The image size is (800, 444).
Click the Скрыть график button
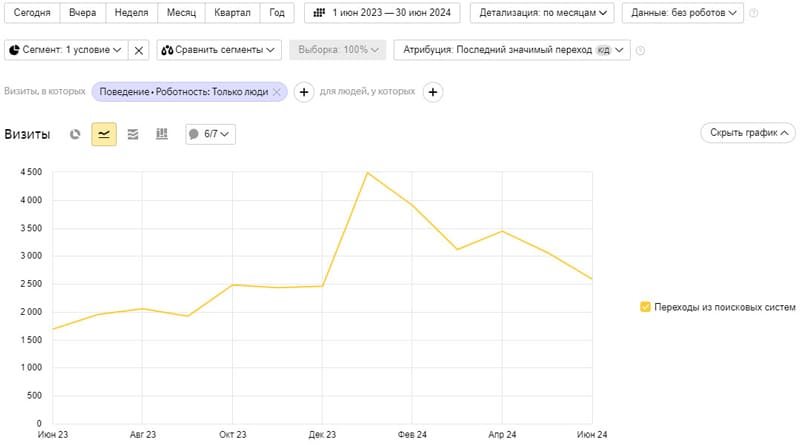(748, 133)
